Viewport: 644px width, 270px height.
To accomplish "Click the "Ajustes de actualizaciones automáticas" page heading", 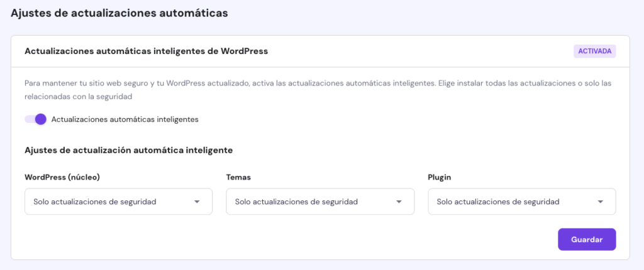I will click(119, 13).
